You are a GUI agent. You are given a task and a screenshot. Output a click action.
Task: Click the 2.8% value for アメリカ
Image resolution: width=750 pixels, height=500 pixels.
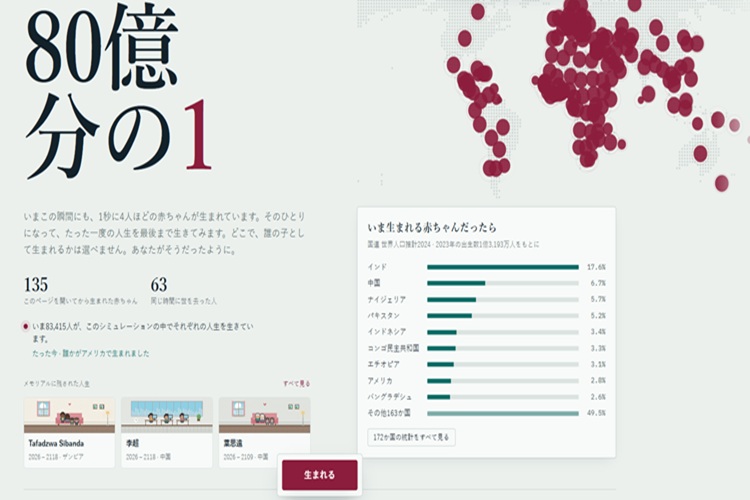coord(598,381)
